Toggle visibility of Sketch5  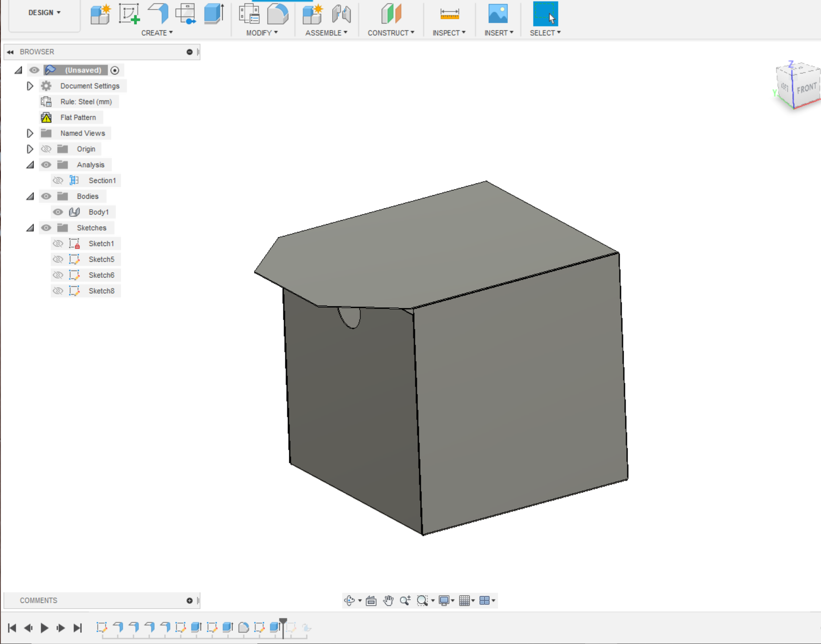(x=58, y=259)
